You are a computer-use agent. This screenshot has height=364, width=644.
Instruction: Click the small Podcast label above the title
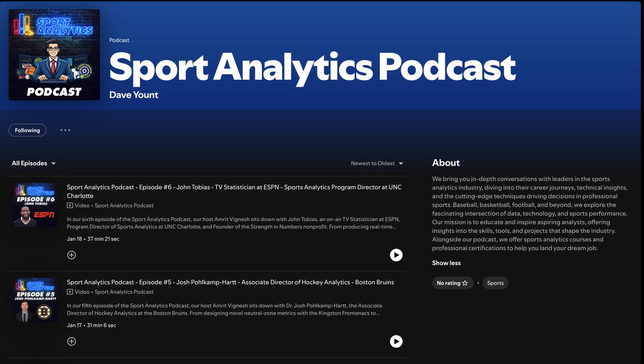pos(119,40)
